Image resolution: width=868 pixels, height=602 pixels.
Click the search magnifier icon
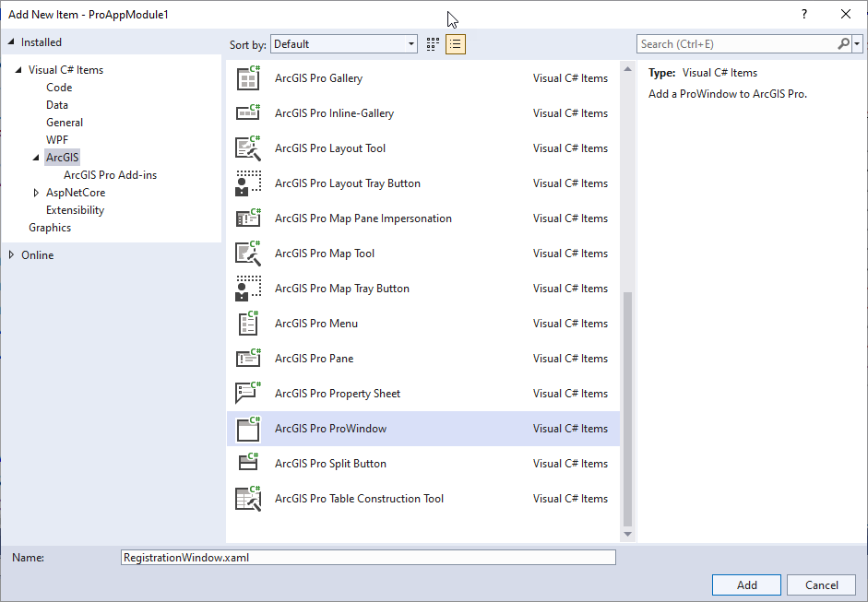tap(843, 43)
